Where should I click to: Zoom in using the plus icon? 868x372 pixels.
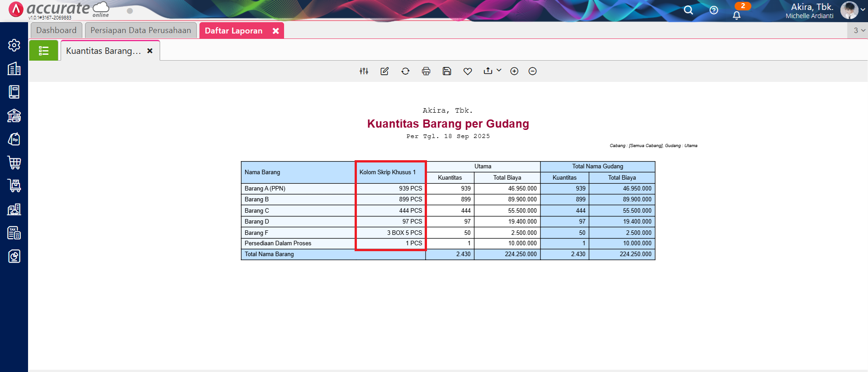pos(514,71)
